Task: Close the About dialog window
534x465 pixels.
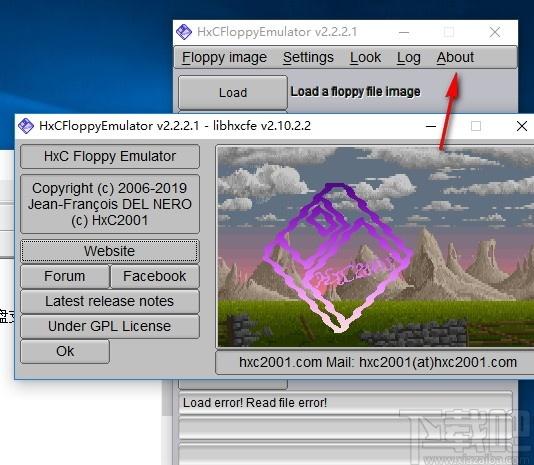Action: (522, 126)
